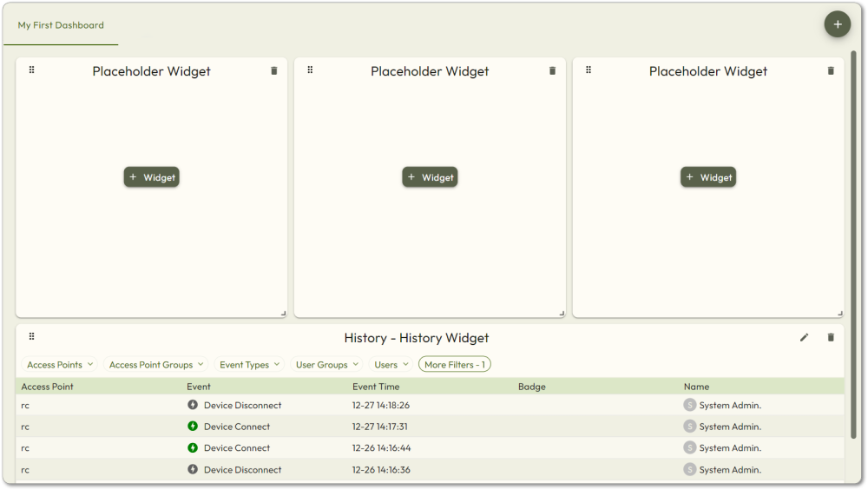The image size is (868, 490).
Task: Open More Filters - 1
Action: 455,365
